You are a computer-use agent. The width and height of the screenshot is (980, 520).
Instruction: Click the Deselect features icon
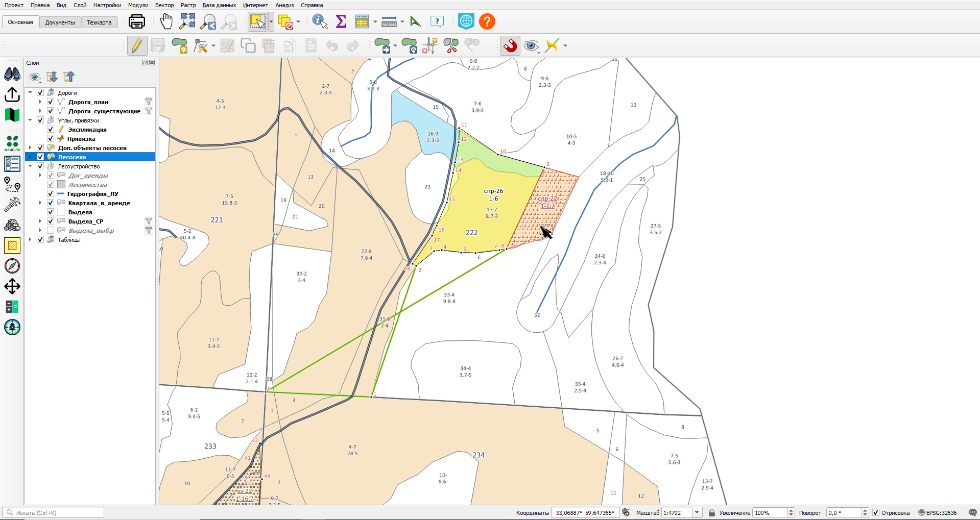pyautogui.click(x=285, y=21)
